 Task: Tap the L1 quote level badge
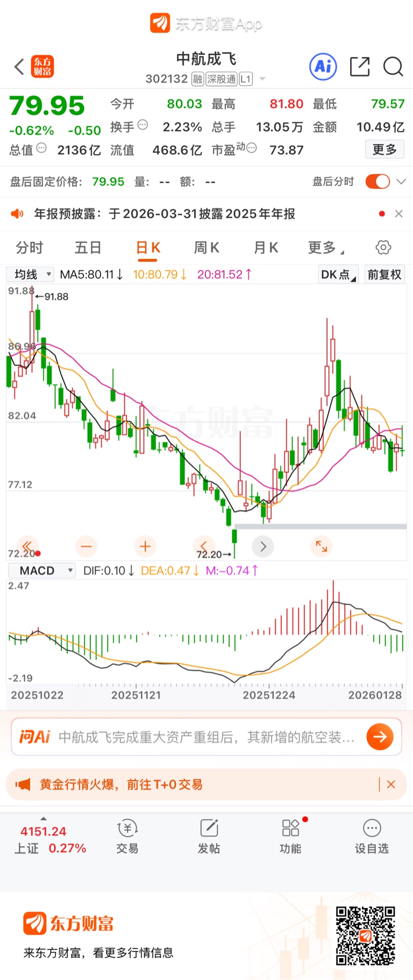pyautogui.click(x=245, y=79)
